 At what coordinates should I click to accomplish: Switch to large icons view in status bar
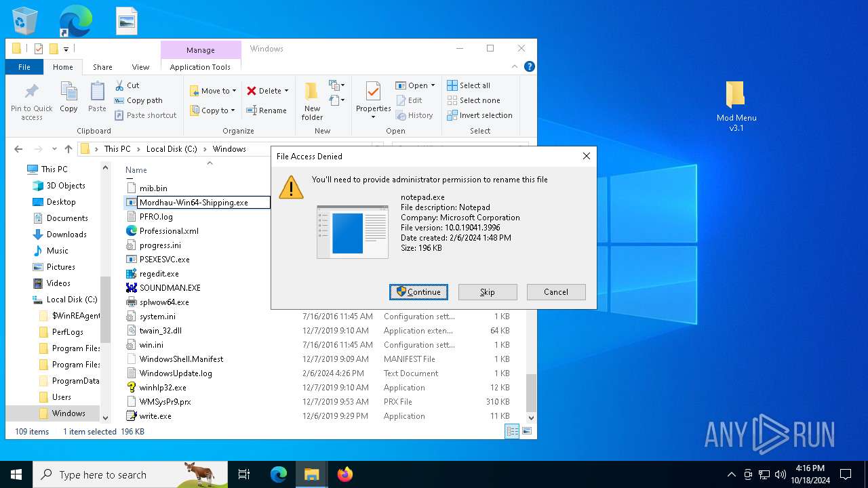526,431
